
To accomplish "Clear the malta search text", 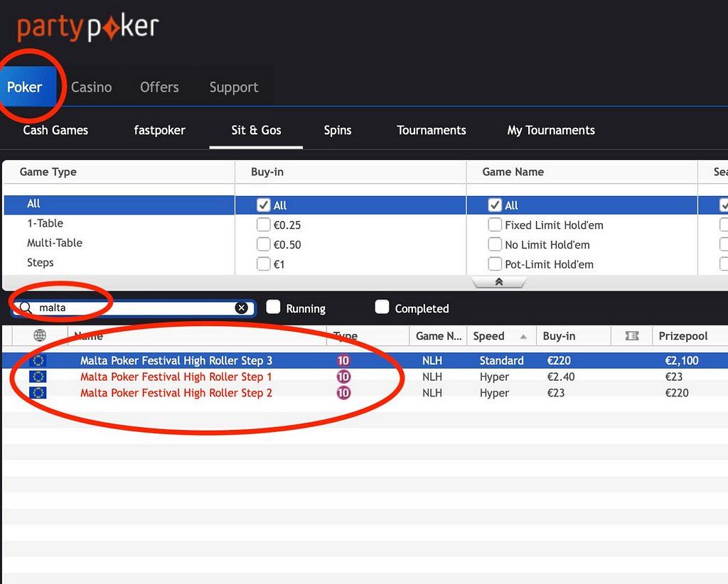I will (242, 308).
